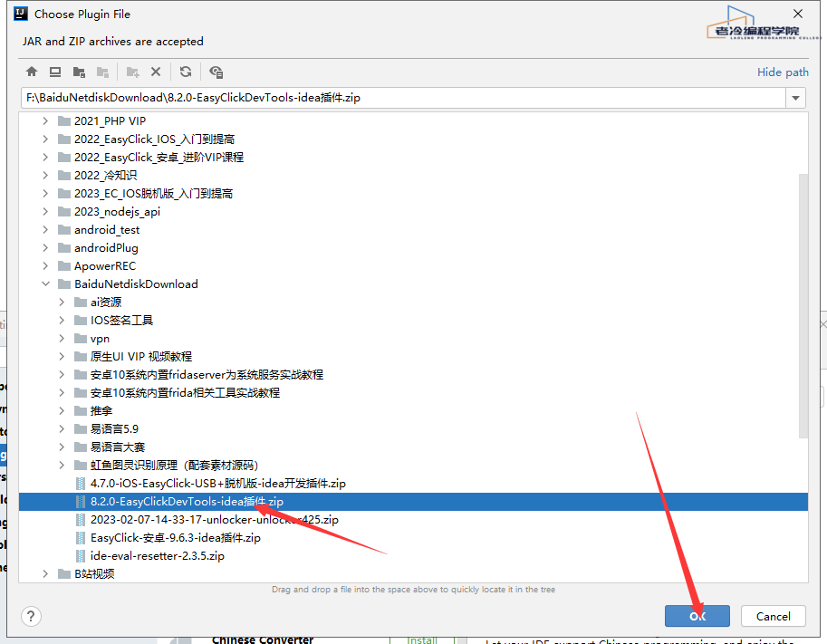This screenshot has width=827, height=644.
Task: Go to the home directory icon
Action: 32,72
